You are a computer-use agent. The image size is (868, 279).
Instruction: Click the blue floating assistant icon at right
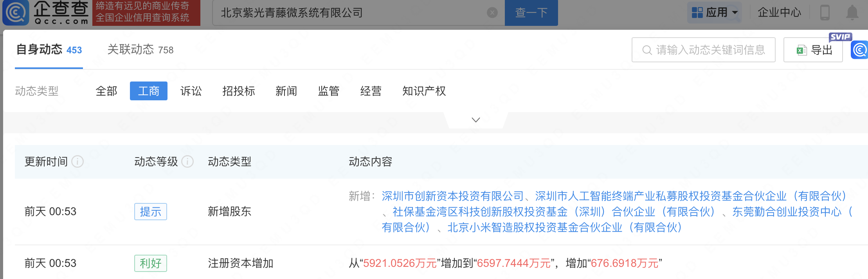860,50
